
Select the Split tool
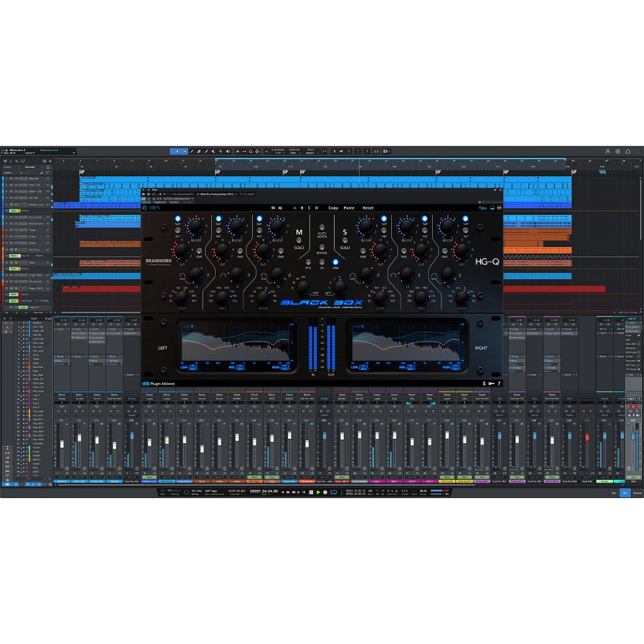[191, 151]
